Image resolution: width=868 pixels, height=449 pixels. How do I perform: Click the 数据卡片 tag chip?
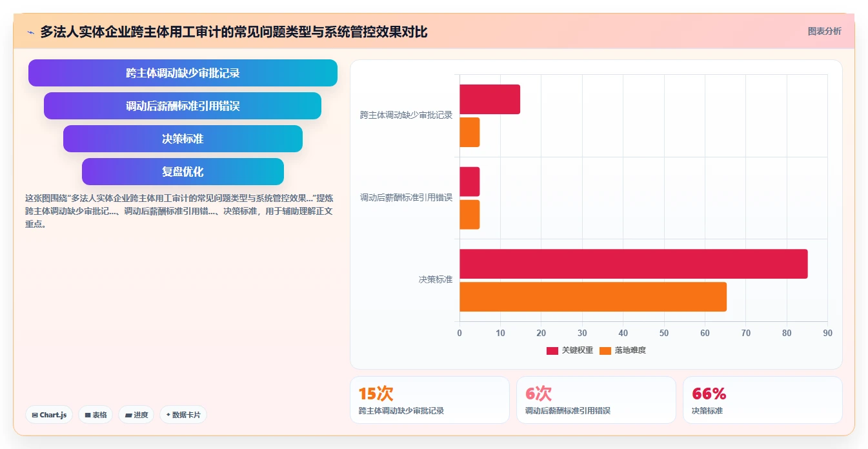(183, 415)
